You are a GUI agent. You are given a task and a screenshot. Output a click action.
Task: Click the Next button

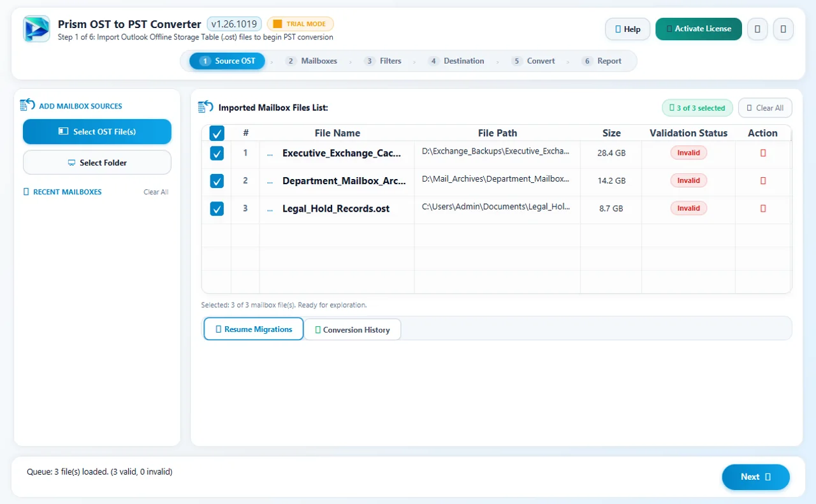[x=756, y=477]
